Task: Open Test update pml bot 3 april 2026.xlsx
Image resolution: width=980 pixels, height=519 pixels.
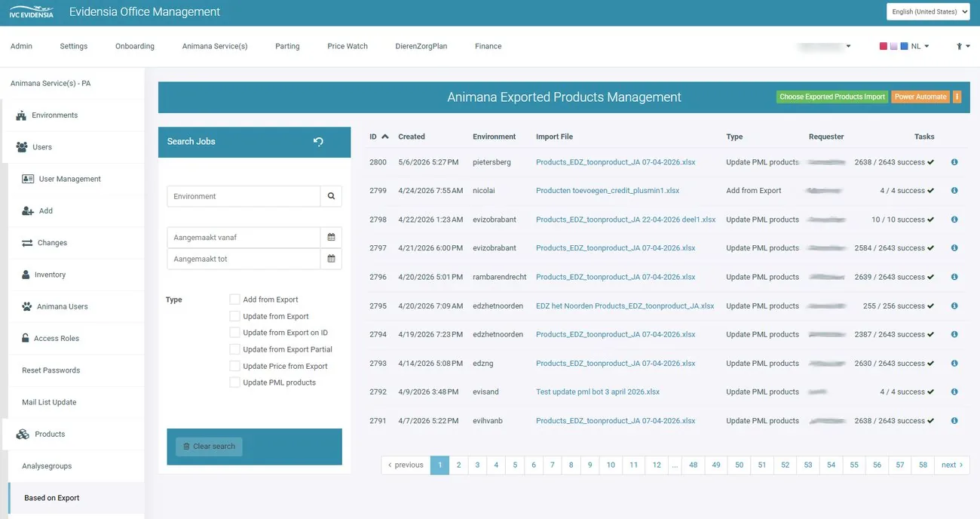Action: coord(598,392)
